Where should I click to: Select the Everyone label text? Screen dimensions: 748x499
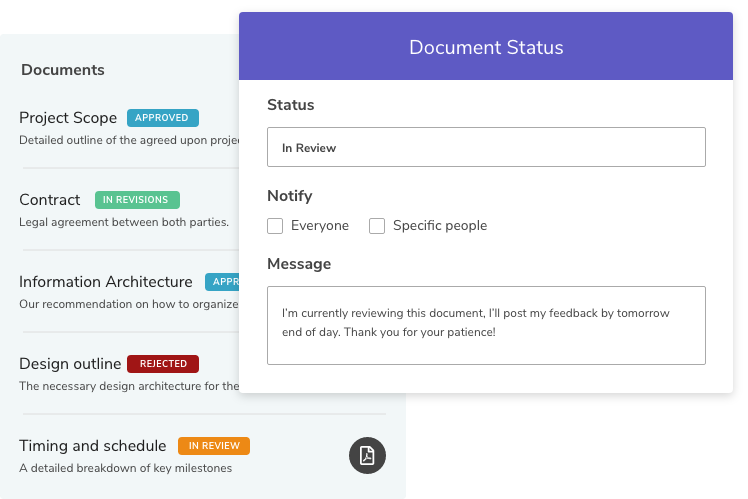click(320, 226)
